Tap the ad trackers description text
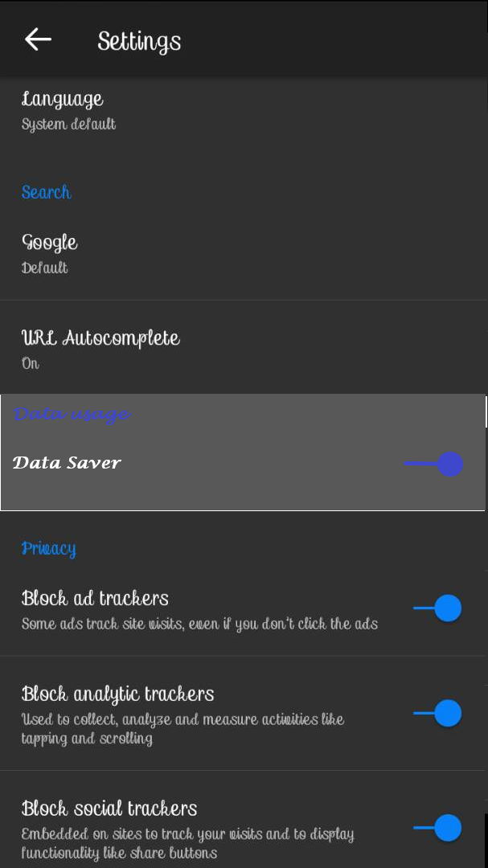488x868 pixels. click(x=199, y=624)
